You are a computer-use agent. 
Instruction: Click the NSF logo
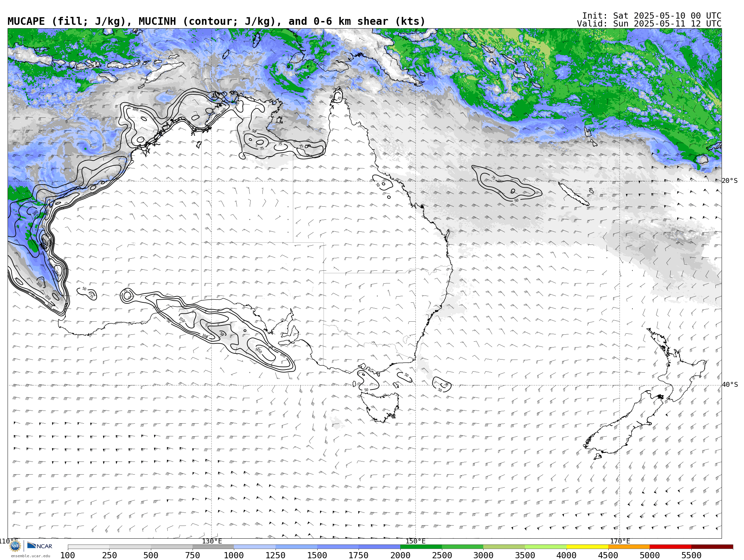15,546
